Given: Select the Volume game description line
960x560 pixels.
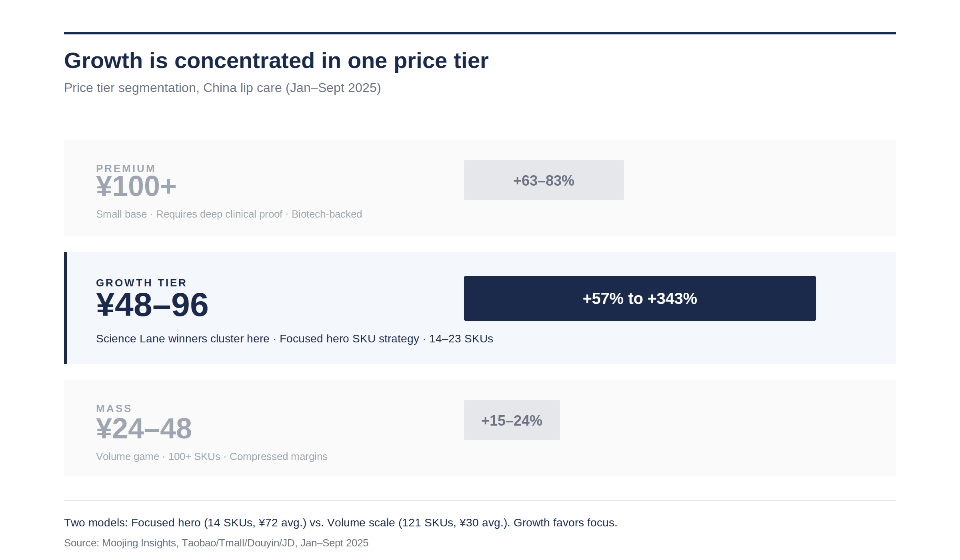Looking at the screenshot, I should [212, 457].
